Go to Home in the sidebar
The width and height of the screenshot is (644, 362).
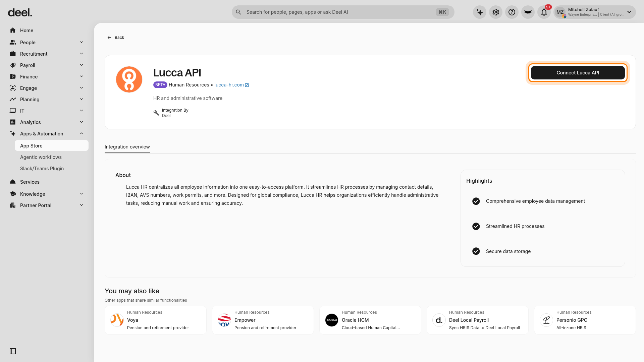(47, 31)
